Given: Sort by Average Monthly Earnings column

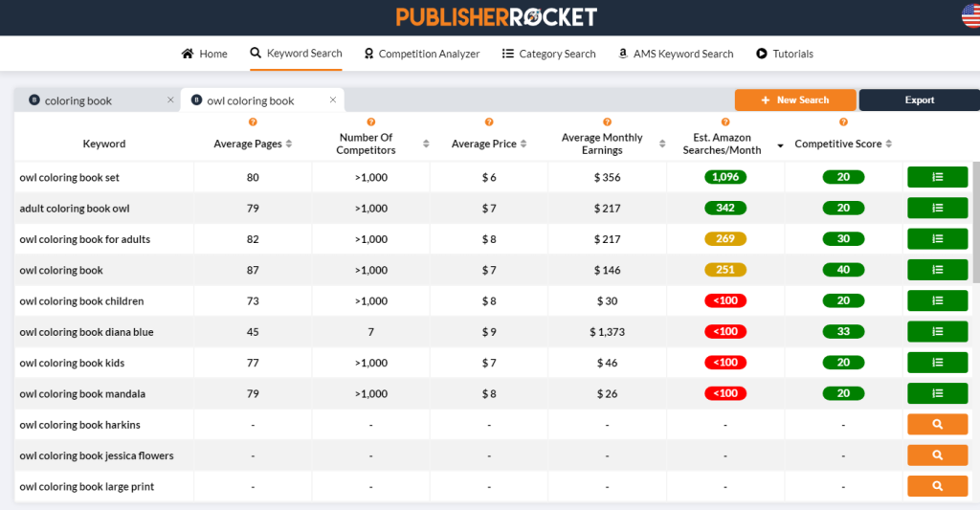Looking at the screenshot, I should pyautogui.click(x=662, y=144).
